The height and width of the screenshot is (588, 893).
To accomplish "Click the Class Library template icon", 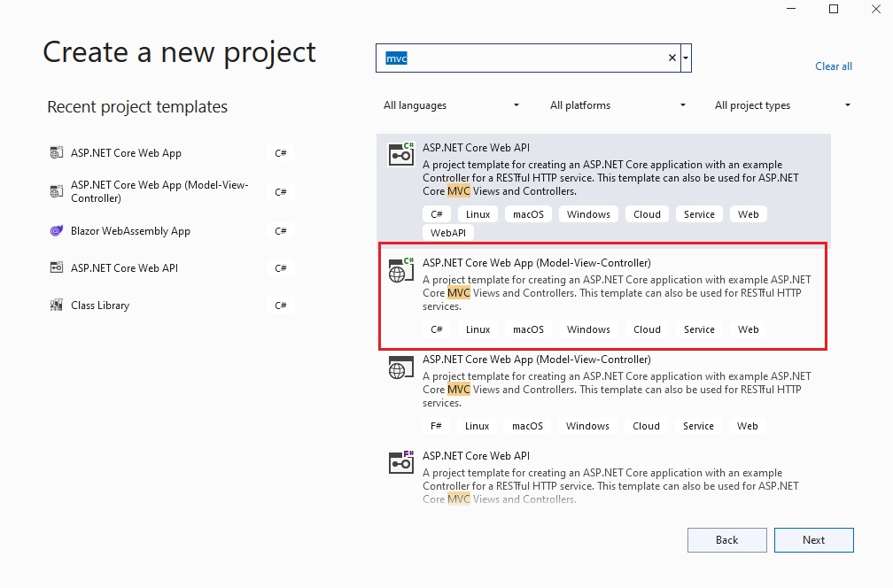I will 56,306.
